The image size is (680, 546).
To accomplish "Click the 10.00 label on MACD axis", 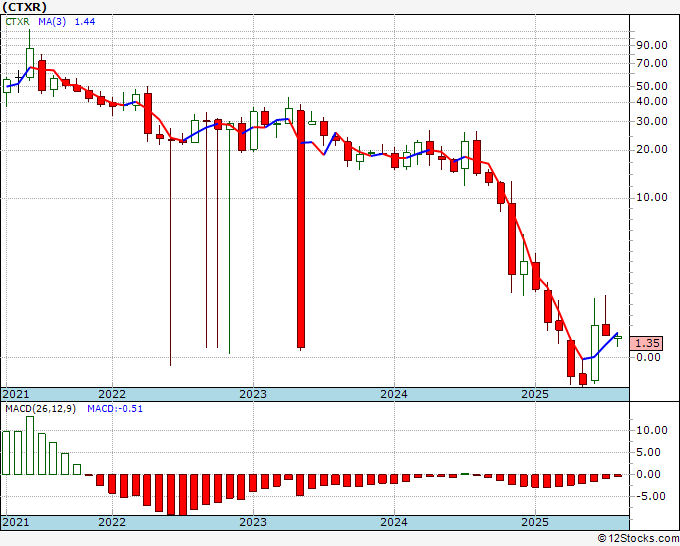I will [652, 431].
